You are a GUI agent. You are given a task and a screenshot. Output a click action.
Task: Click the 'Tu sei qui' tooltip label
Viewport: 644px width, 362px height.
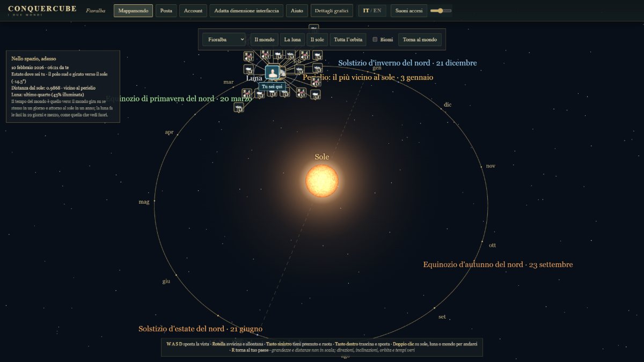coord(272,86)
